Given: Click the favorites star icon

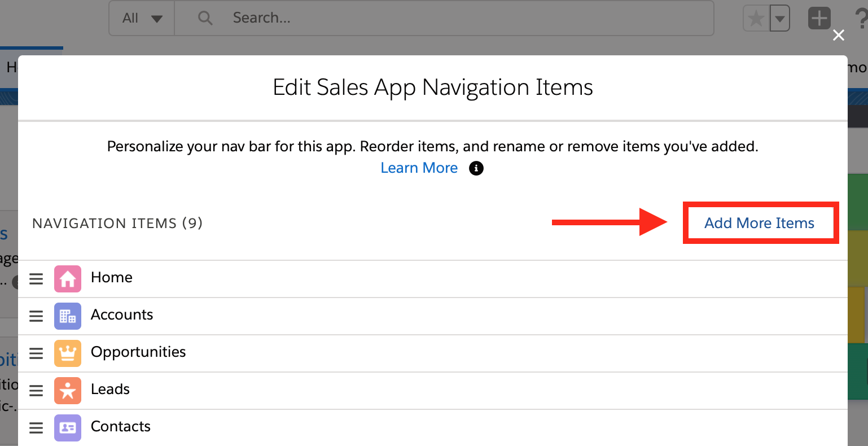Looking at the screenshot, I should tap(756, 19).
